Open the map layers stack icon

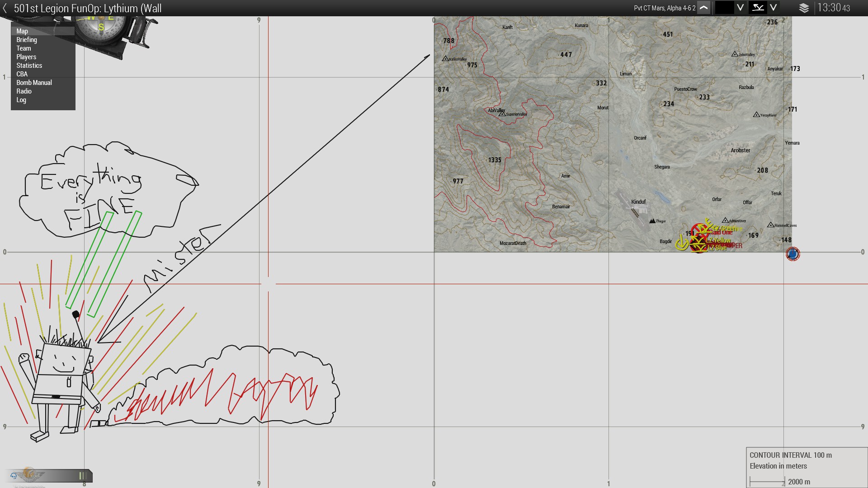(804, 8)
